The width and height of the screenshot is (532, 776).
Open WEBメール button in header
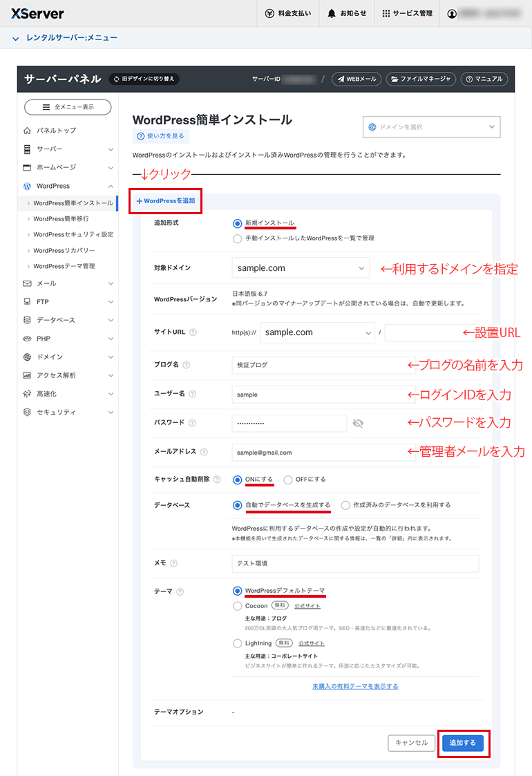coord(357,79)
